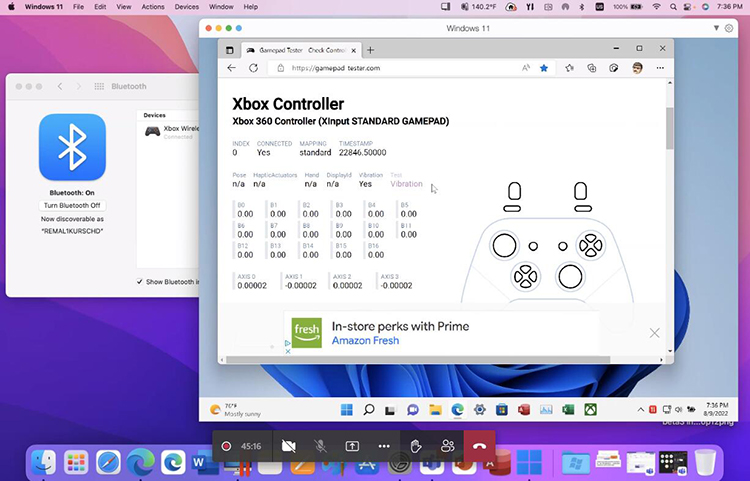Open macOS Control Center
Image resolution: width=750 pixels, height=481 pixels.
pos(688,7)
